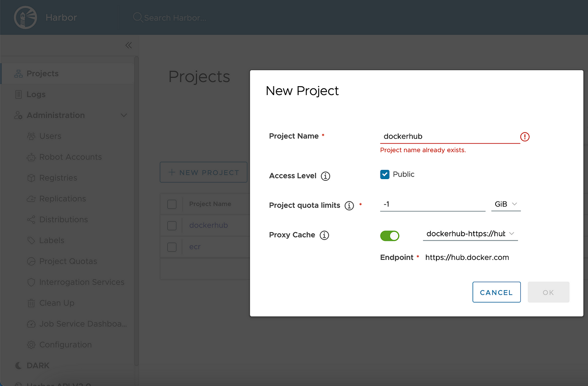This screenshot has height=386, width=588.
Task: Open the dockerhub project link
Action: pos(208,225)
